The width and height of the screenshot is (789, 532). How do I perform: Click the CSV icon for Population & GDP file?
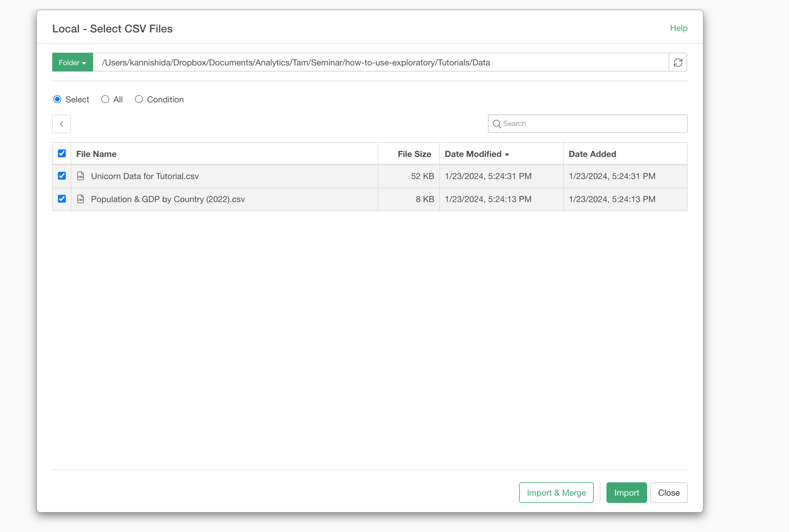click(x=80, y=199)
